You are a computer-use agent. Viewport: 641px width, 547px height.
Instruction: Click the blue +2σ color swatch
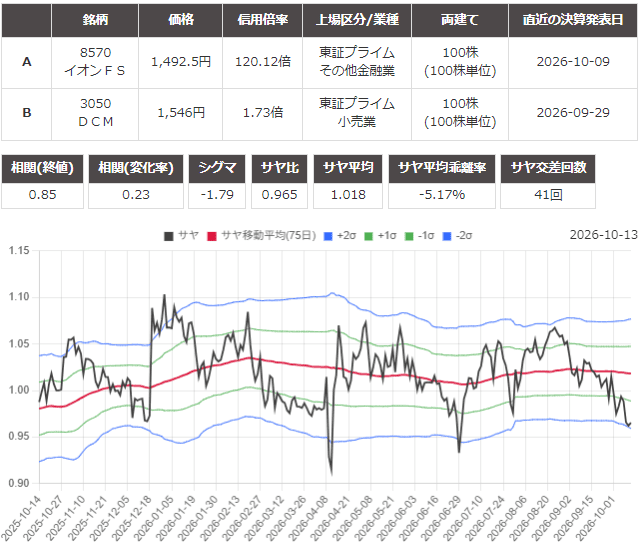(328, 236)
